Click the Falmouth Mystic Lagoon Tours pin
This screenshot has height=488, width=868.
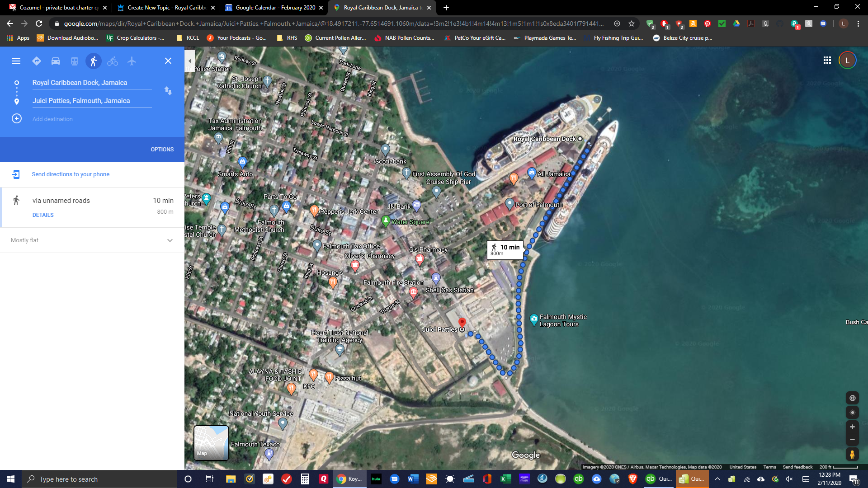[x=534, y=319]
